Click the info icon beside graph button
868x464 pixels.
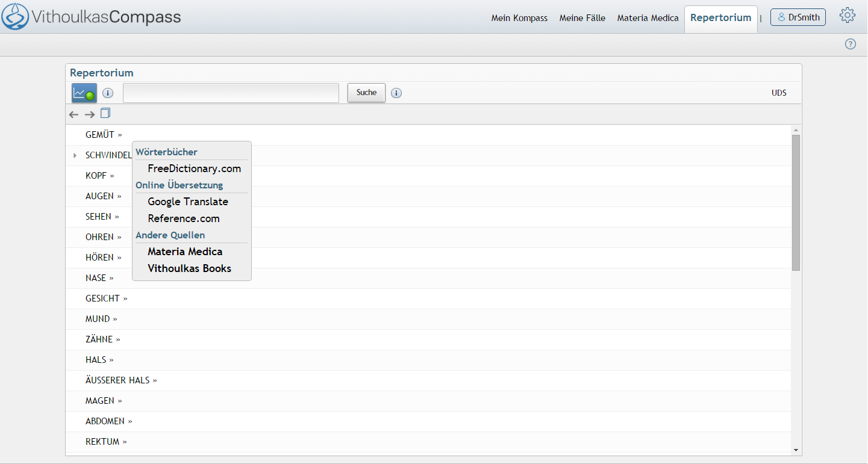108,93
